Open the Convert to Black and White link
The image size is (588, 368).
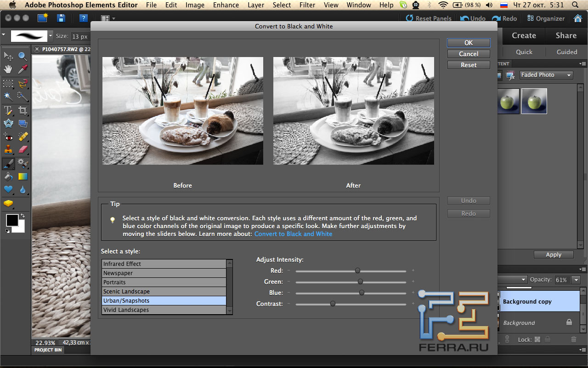pos(293,234)
